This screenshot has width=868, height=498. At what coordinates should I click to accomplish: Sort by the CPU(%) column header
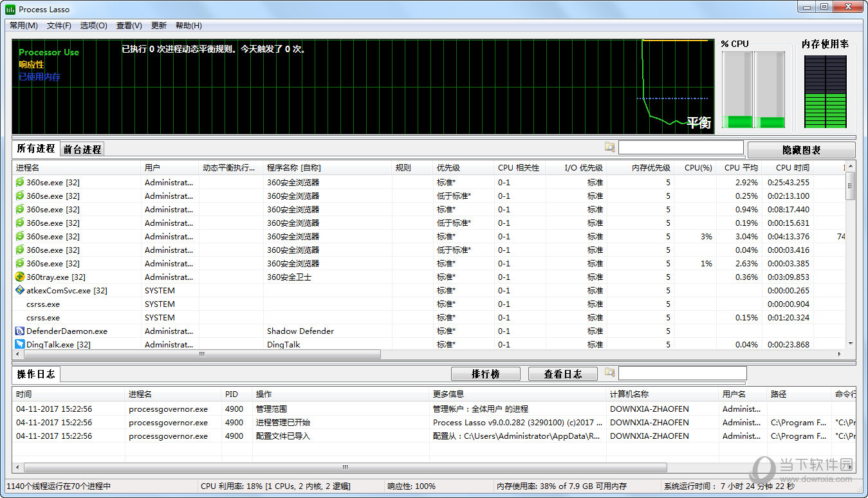696,168
